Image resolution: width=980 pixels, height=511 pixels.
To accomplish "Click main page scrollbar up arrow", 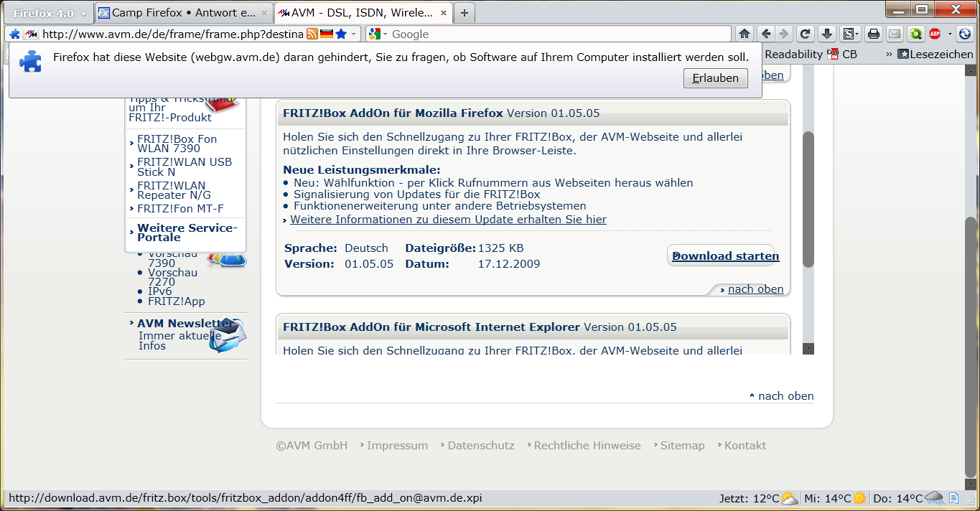I will coord(971,70).
